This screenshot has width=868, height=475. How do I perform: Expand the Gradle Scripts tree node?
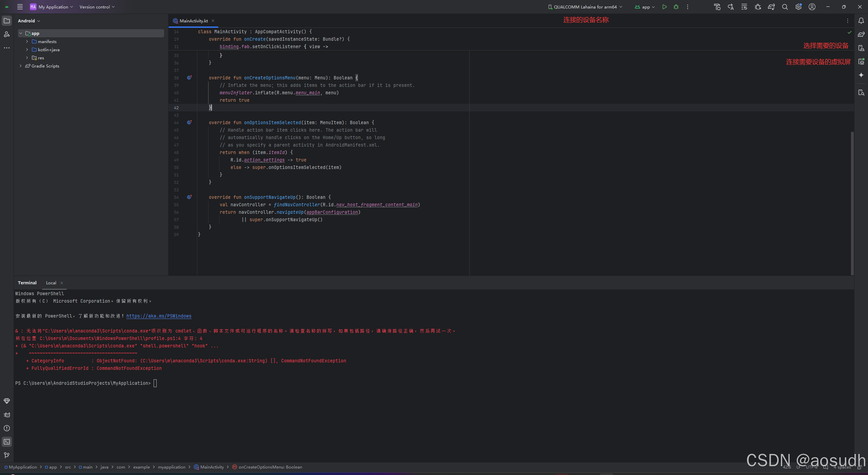21,66
